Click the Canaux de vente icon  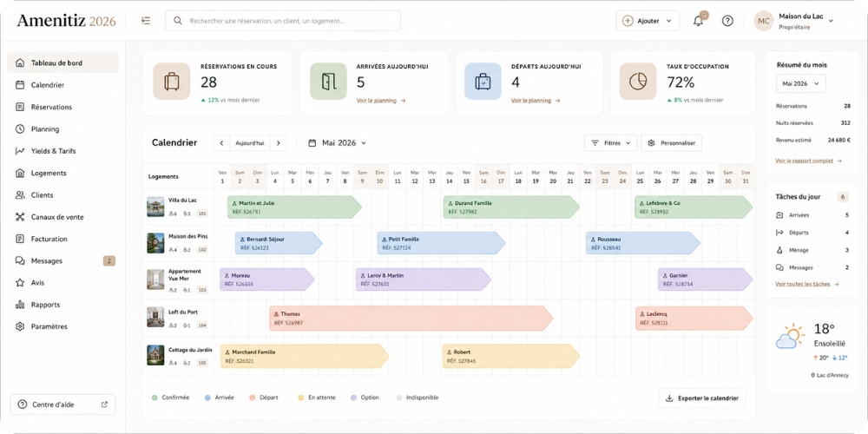20,217
